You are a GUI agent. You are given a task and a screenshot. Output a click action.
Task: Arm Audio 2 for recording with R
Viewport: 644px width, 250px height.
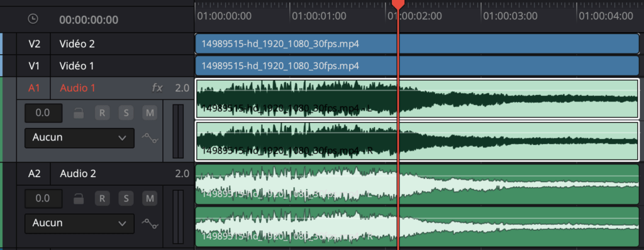(x=102, y=198)
